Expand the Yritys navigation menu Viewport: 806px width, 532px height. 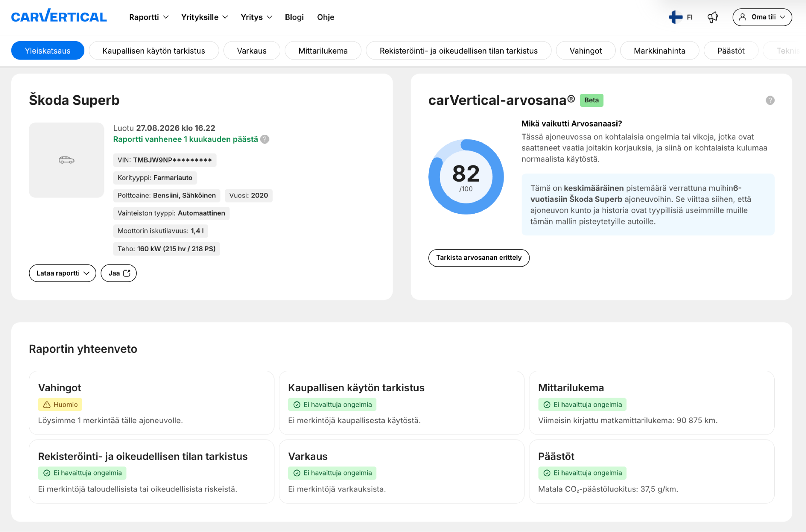[256, 17]
